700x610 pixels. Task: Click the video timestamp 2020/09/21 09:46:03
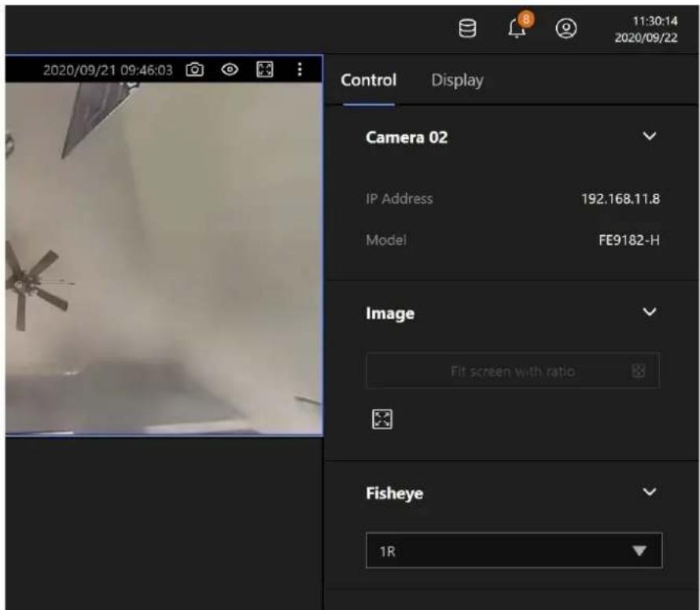coord(108,70)
